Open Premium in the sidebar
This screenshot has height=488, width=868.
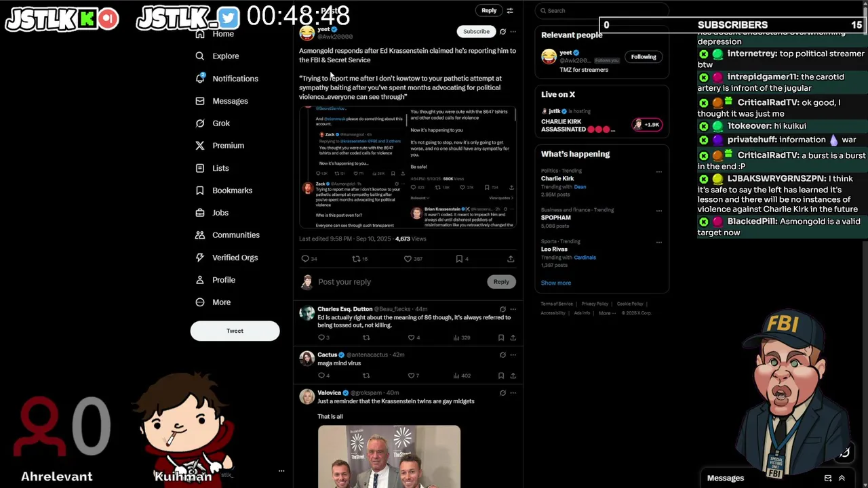point(220,146)
